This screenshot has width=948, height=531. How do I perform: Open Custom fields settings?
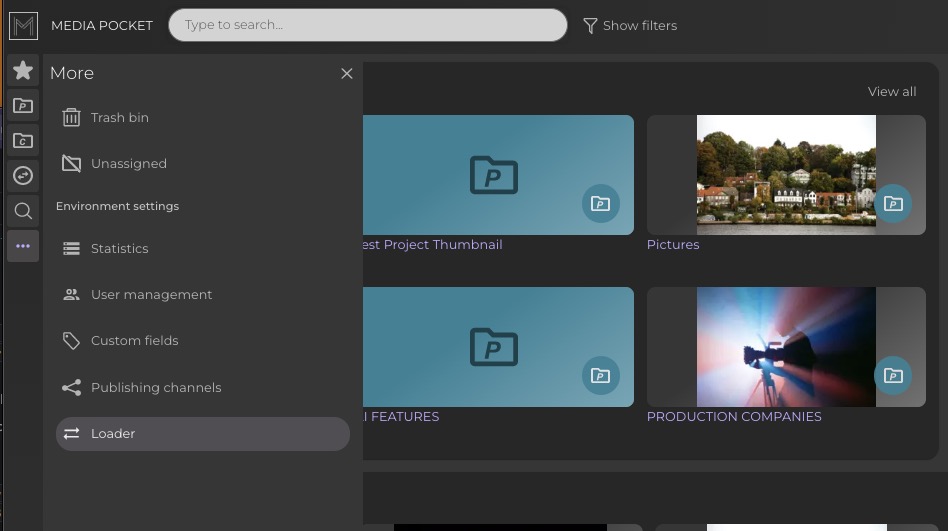pos(134,341)
